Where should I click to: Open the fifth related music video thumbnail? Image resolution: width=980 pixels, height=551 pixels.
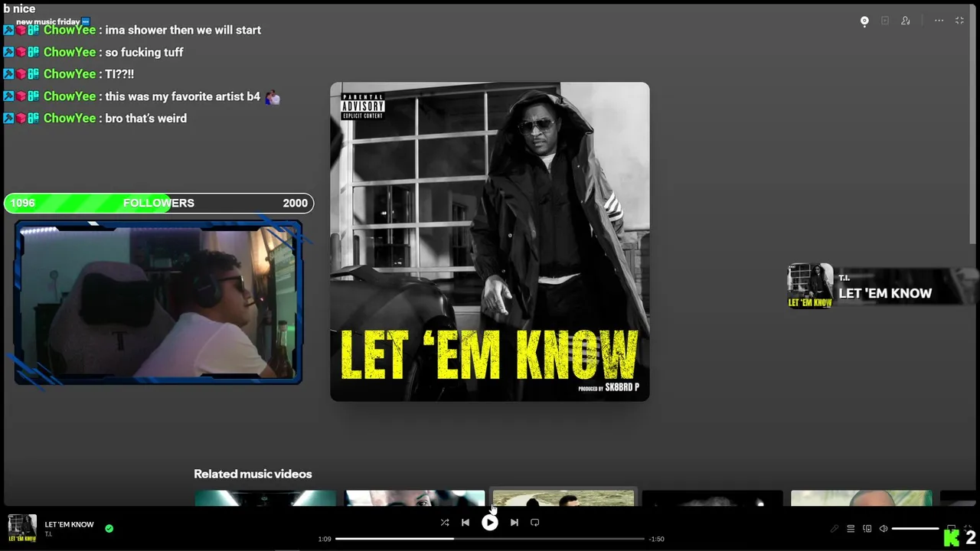(861, 498)
